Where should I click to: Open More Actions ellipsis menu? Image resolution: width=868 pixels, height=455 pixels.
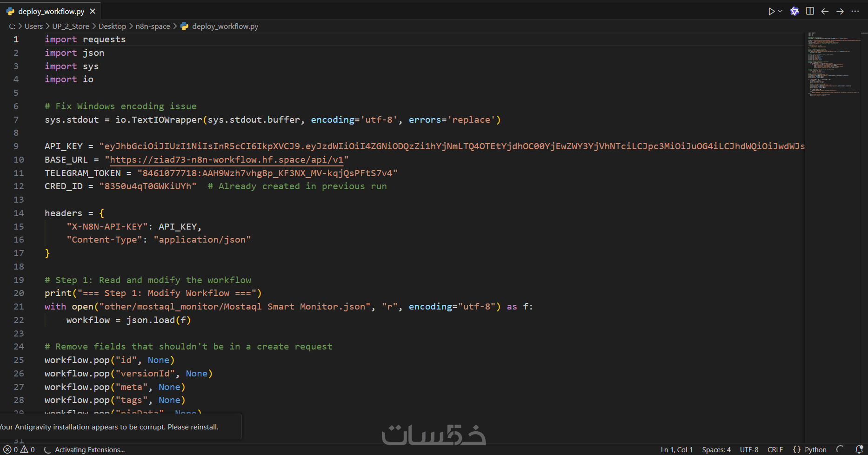[x=855, y=11]
